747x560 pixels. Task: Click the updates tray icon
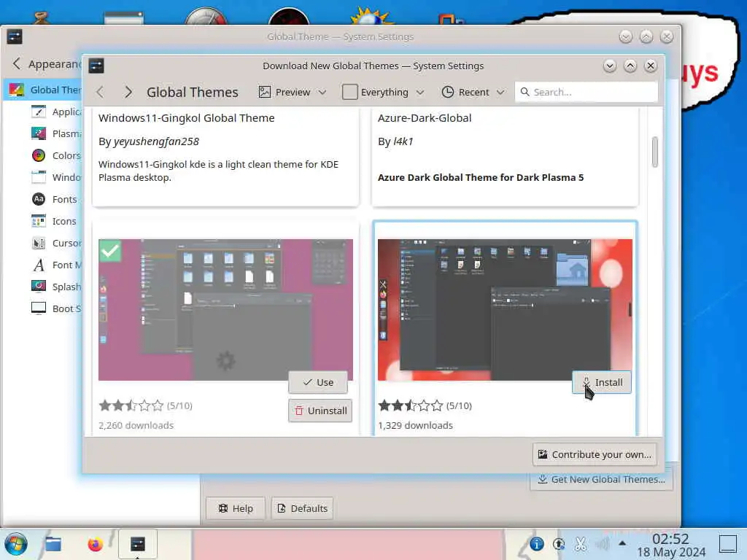(x=559, y=544)
